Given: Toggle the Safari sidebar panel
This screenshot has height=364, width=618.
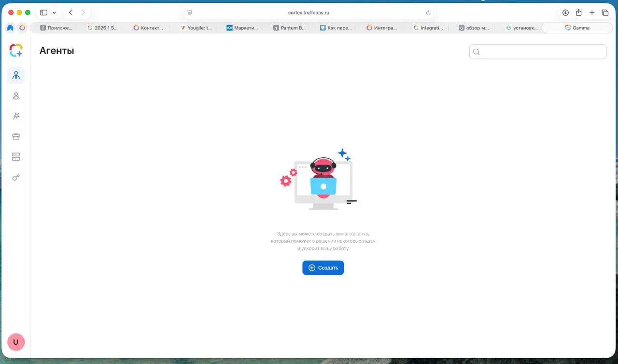Looking at the screenshot, I should [43, 13].
